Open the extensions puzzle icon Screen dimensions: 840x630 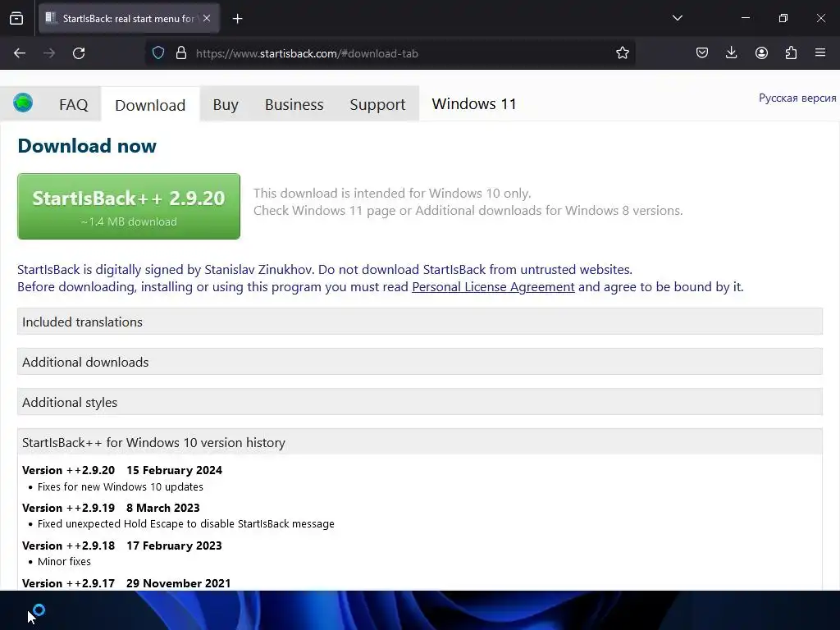[x=791, y=52]
